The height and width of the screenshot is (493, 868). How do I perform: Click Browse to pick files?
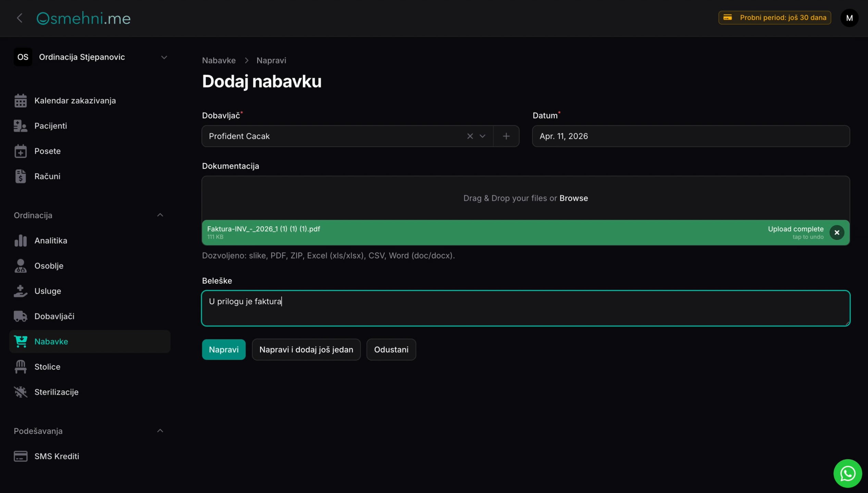(573, 198)
